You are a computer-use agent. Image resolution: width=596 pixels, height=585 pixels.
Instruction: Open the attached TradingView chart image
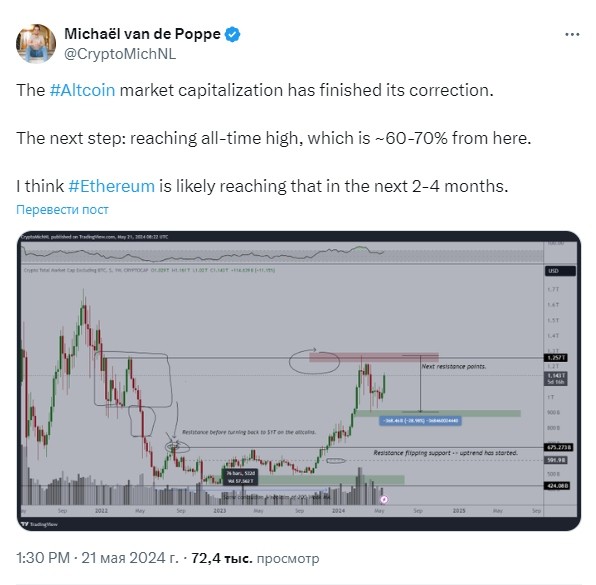299,380
